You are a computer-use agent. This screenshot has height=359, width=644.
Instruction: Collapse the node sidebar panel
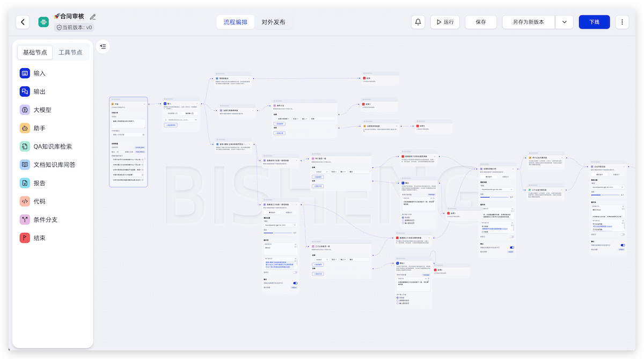pos(103,47)
